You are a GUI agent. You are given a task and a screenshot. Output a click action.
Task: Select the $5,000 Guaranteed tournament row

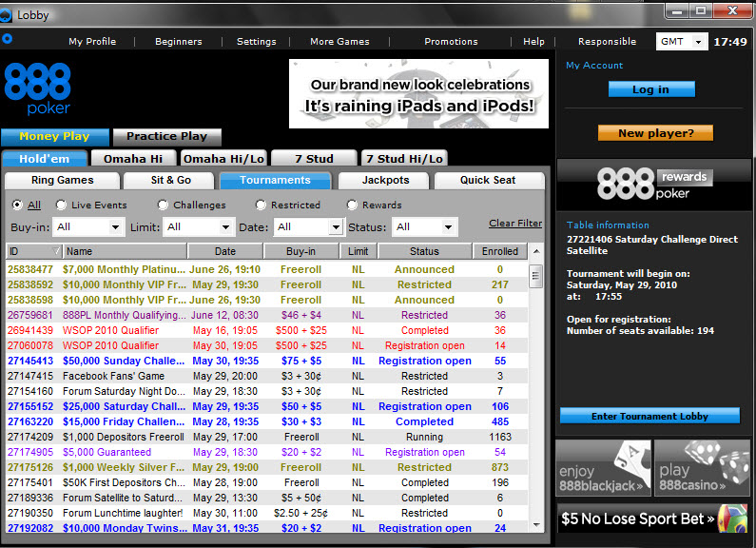coord(266,453)
